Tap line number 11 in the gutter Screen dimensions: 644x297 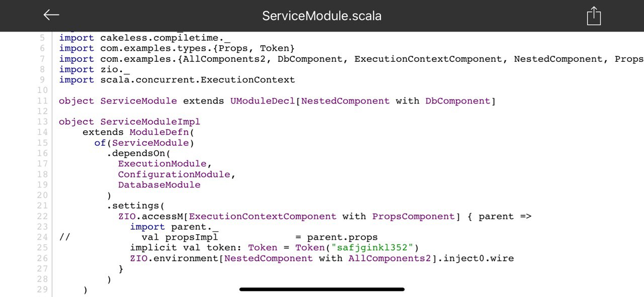[42, 101]
